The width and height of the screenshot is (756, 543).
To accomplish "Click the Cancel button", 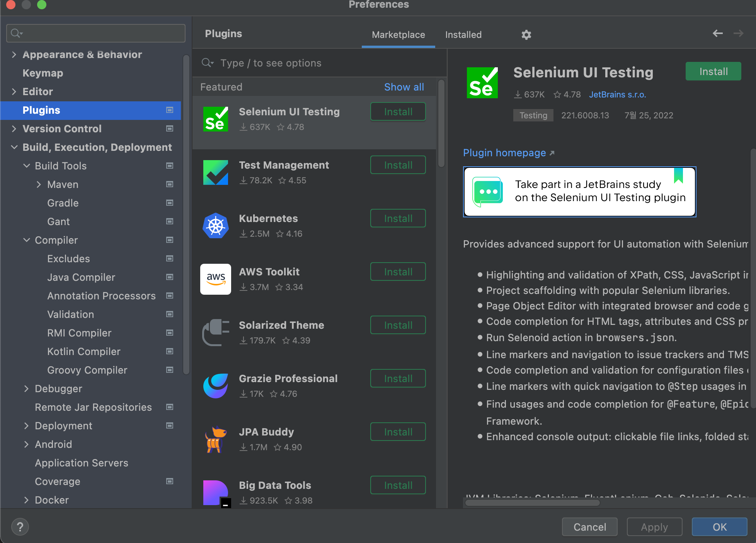I will click(x=589, y=527).
